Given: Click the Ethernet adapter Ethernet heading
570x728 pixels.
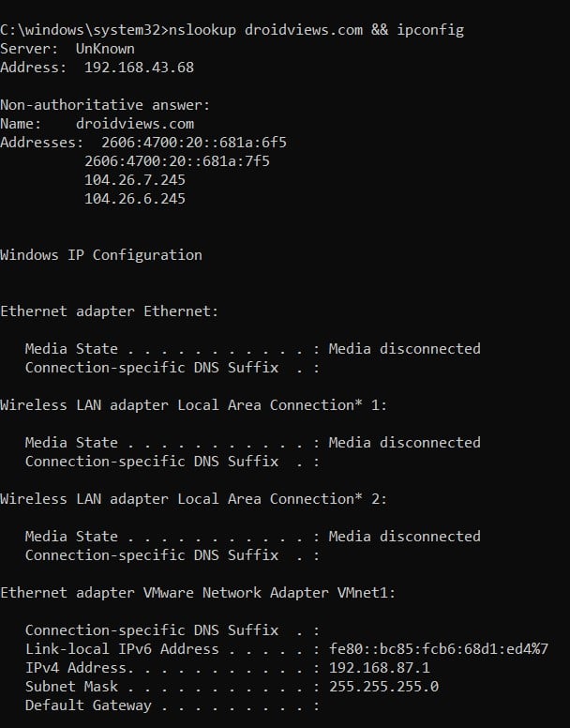Looking at the screenshot, I should point(109,311).
